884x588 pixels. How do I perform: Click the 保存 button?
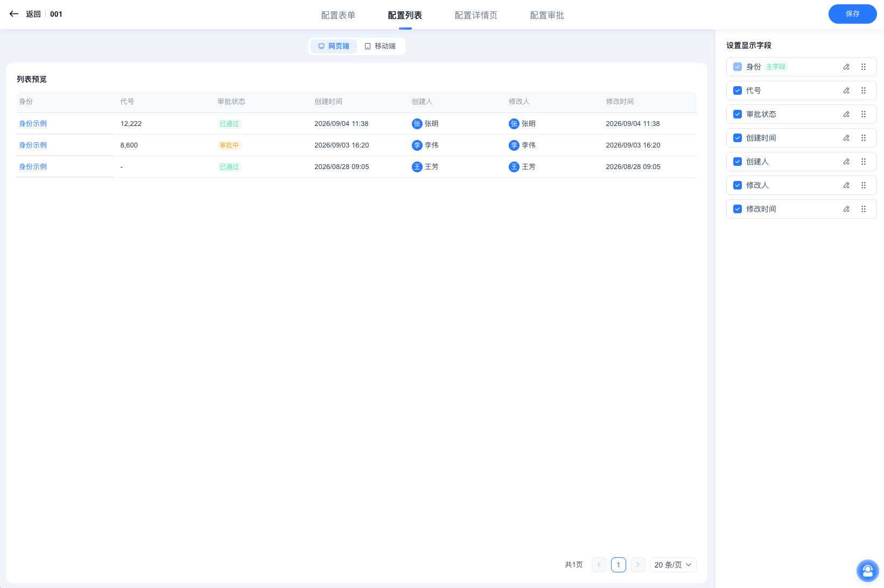coord(853,14)
